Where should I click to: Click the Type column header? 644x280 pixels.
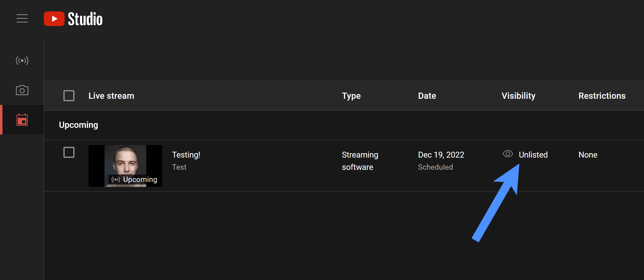(351, 96)
